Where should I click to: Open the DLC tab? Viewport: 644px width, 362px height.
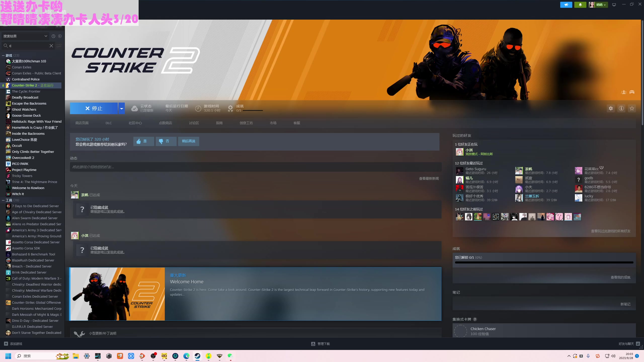tap(109, 123)
